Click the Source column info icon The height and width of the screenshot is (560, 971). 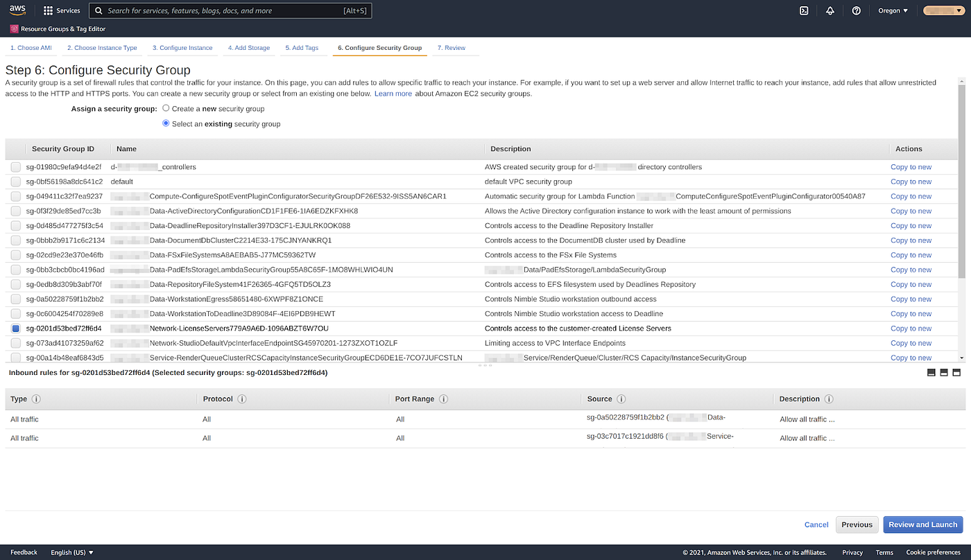coord(621,399)
